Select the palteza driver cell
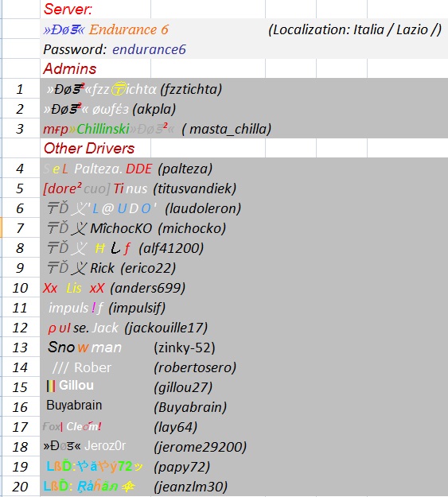448x497 pixels. [128, 169]
